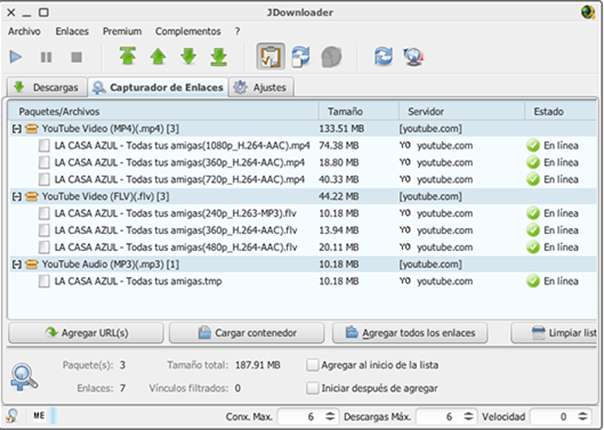Click the Tamaño total 187.91 MB value
604x430 pixels.
tap(257, 365)
